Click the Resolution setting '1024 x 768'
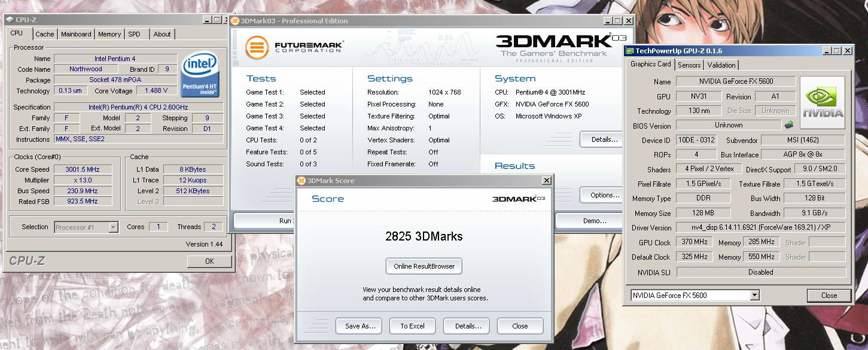 [x=444, y=92]
